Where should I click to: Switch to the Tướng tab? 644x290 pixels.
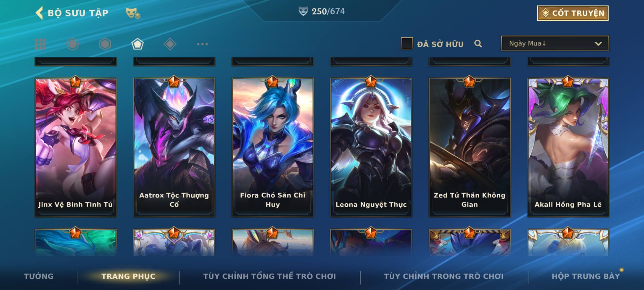pos(39,276)
